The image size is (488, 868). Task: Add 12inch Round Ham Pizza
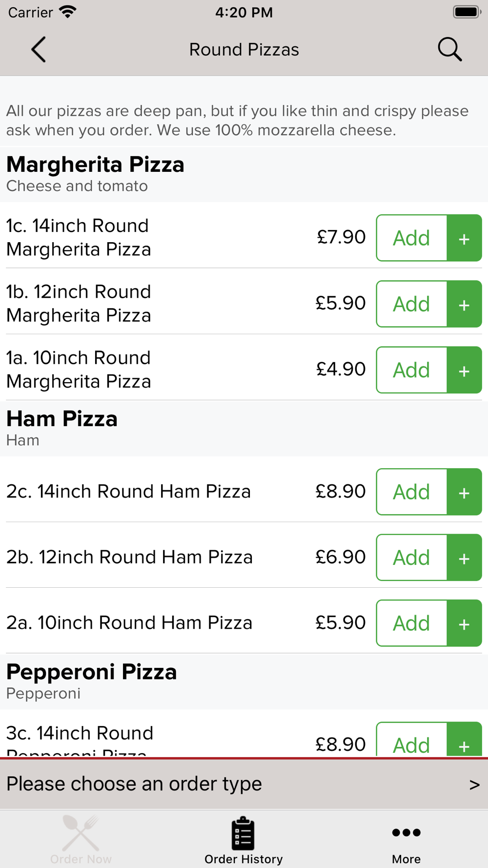(411, 558)
